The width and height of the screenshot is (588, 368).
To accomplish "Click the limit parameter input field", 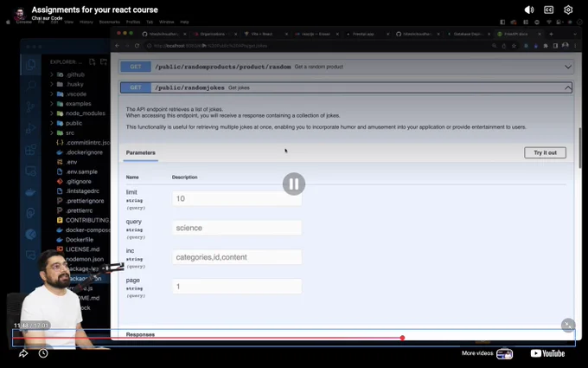I will (237, 198).
